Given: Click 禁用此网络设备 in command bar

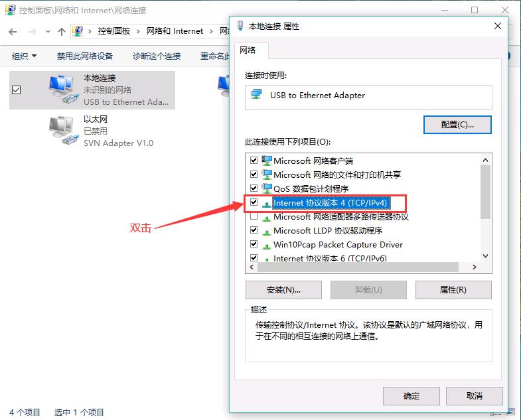Looking at the screenshot, I should [x=85, y=56].
